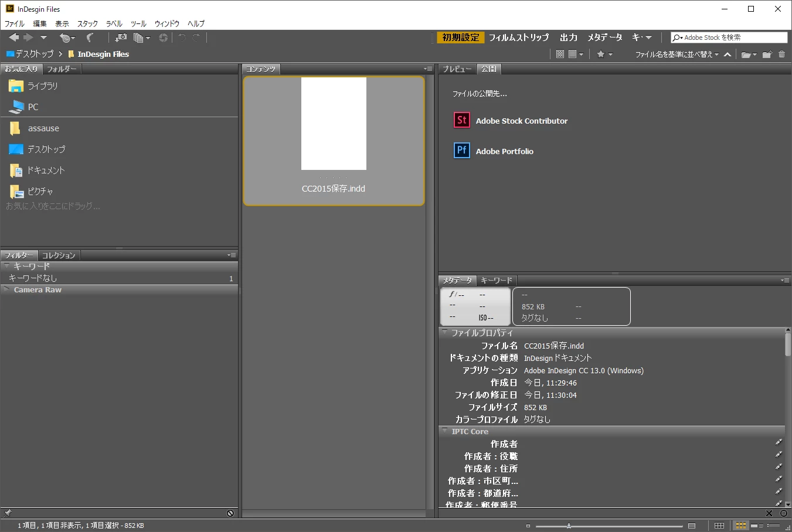The width and height of the screenshot is (792, 532).
Task: Click the thumbnail size slider handle
Action: tap(569, 526)
